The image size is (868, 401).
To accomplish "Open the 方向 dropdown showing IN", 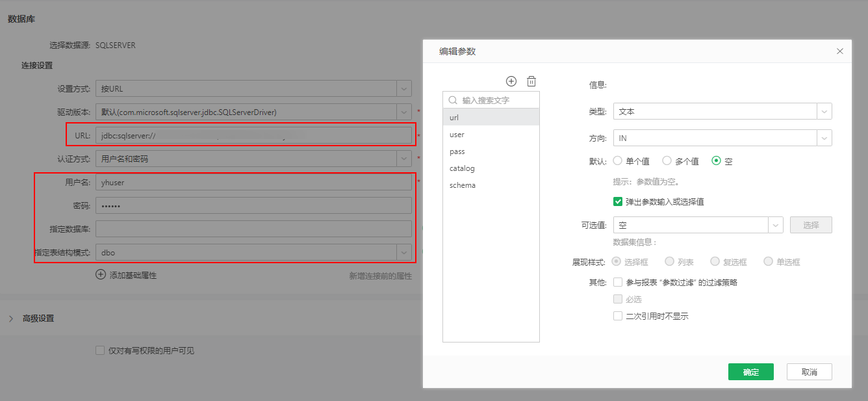I will pos(824,137).
